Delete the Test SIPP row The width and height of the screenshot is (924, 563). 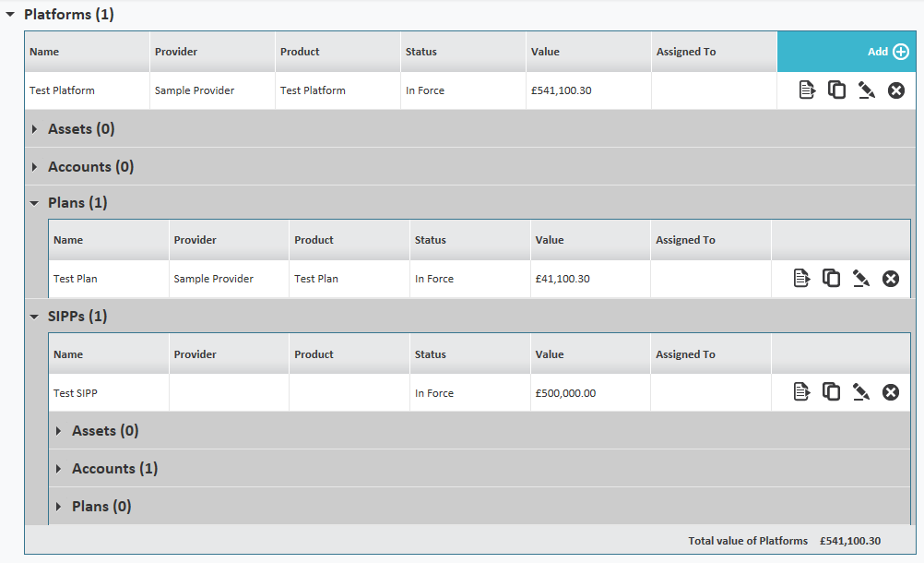(890, 392)
